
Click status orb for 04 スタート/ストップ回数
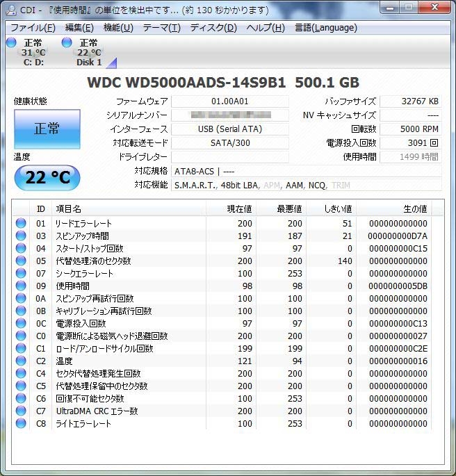coord(21,248)
